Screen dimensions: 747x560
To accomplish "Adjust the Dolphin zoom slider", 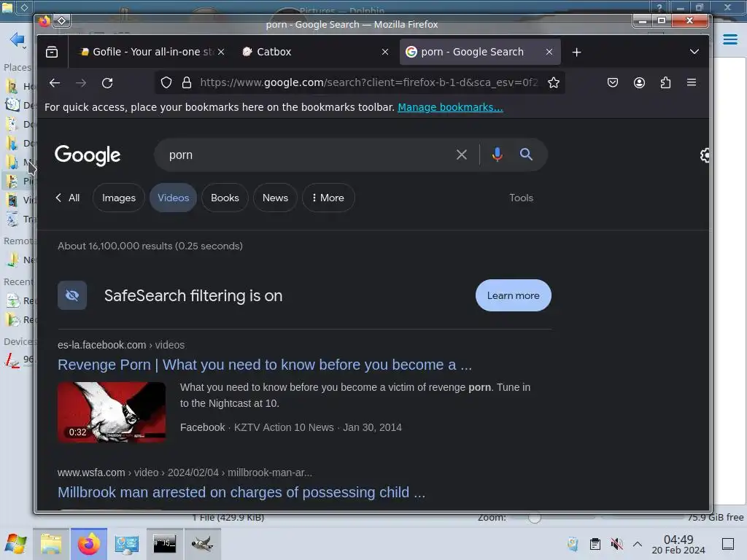I will 535,517.
